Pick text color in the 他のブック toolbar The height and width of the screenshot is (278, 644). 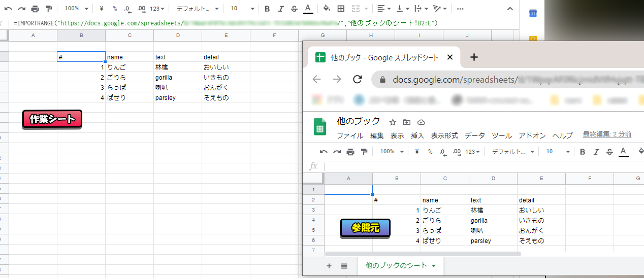point(623,151)
